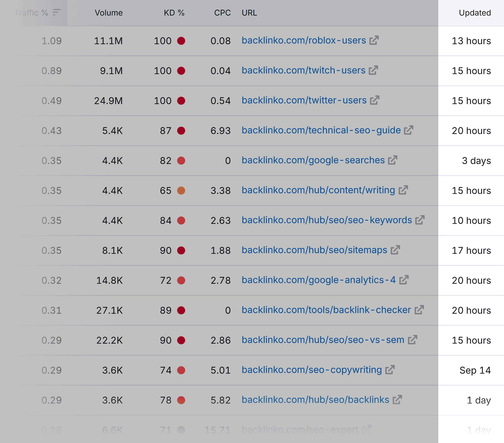Sort by the Traffic % column icon

pos(56,12)
